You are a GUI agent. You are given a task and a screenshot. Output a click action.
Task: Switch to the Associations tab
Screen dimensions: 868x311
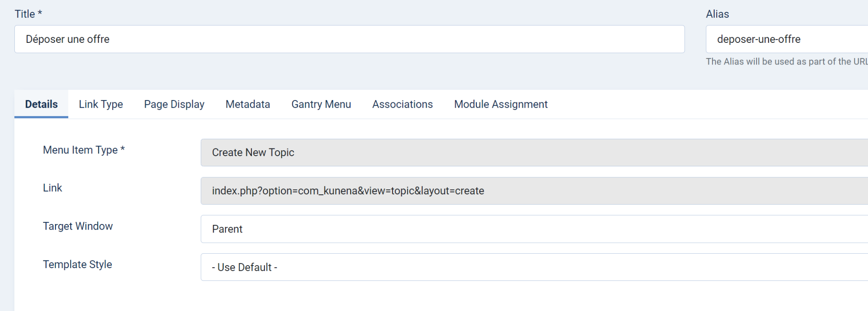coord(402,104)
